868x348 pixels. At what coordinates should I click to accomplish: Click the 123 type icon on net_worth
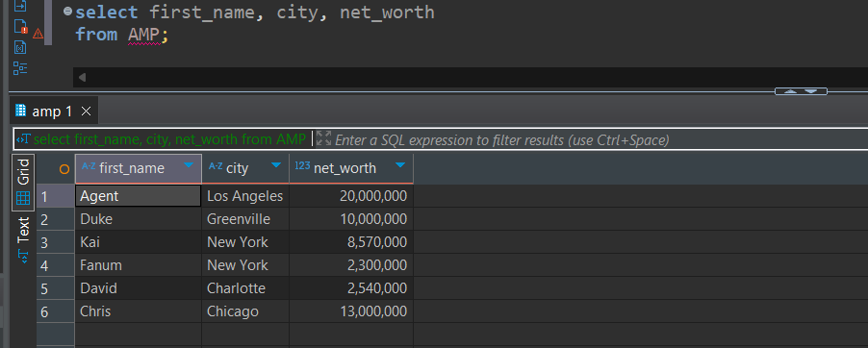pos(302,166)
